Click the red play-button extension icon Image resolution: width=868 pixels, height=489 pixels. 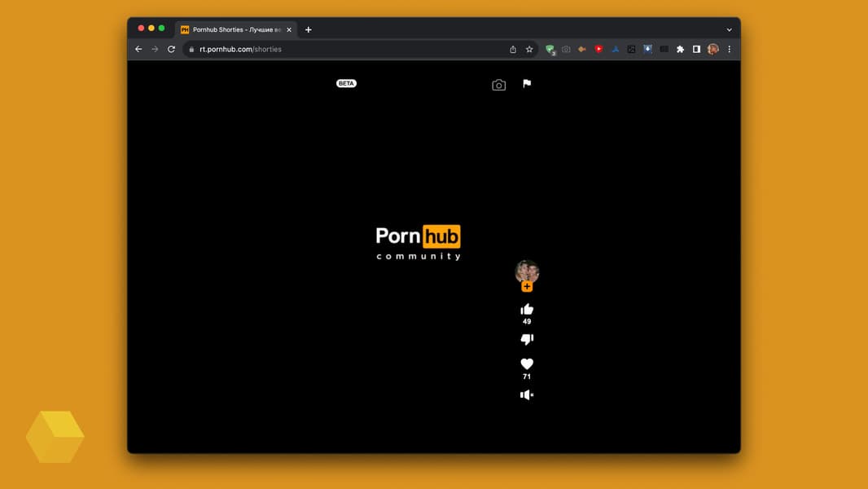[598, 49]
